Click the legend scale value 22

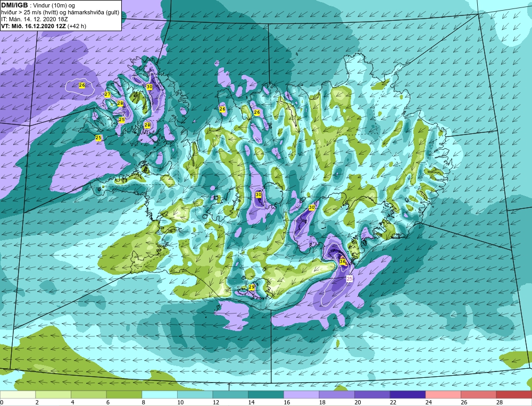pyautogui.click(x=393, y=402)
